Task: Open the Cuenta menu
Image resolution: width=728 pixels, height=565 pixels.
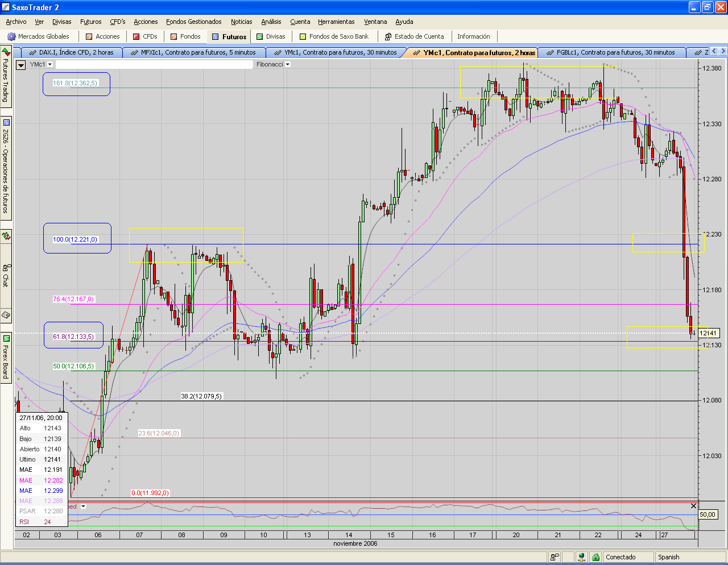Action: [x=300, y=22]
